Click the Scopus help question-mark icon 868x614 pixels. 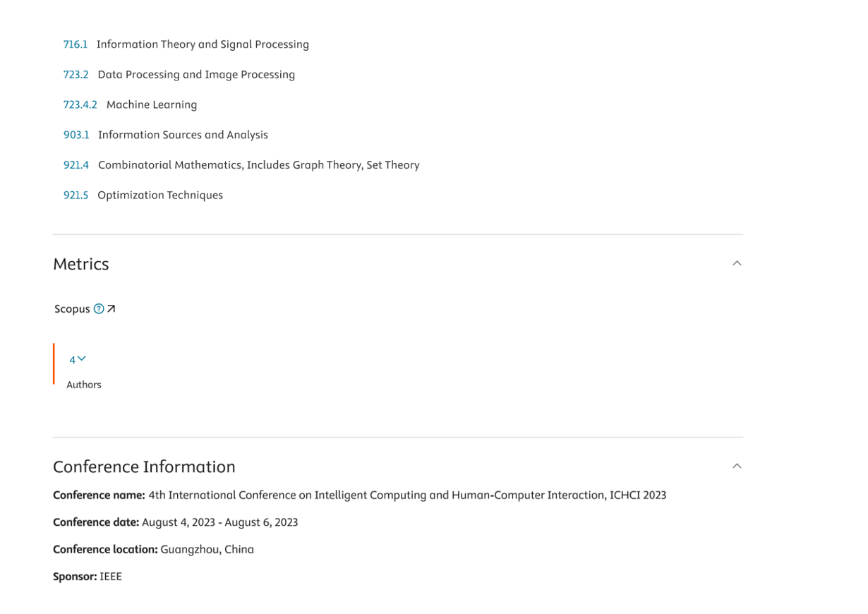[x=99, y=309]
